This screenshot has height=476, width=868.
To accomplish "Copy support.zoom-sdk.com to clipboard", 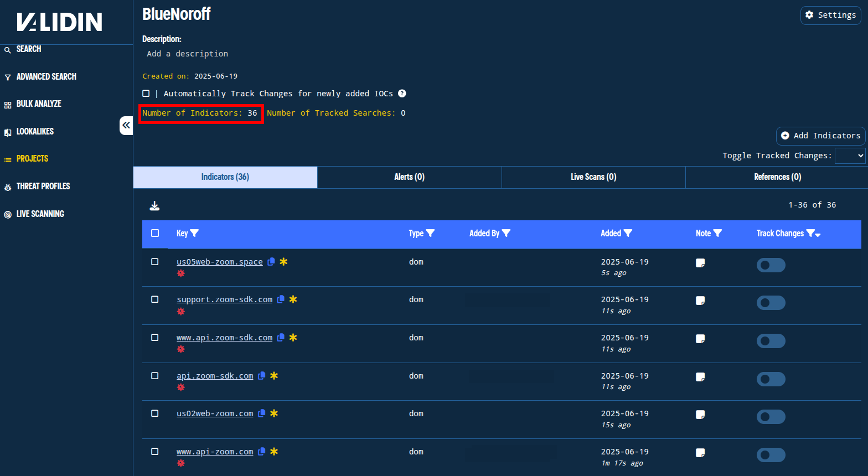I will 281,299.
